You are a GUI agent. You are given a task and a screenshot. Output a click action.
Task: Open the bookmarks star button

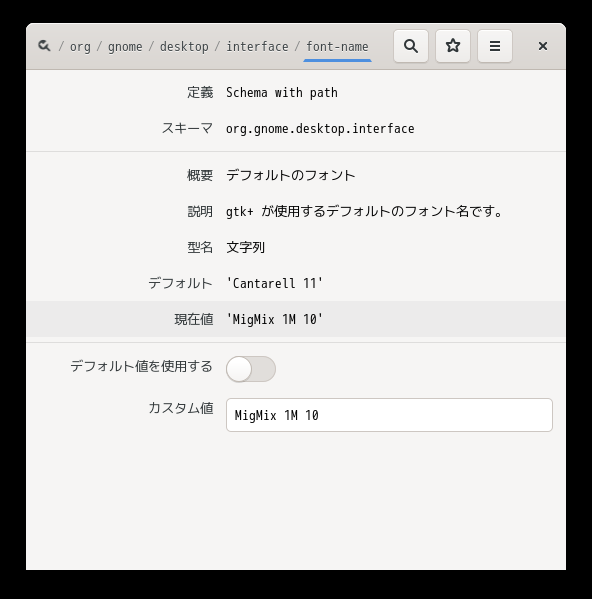[x=453, y=46]
